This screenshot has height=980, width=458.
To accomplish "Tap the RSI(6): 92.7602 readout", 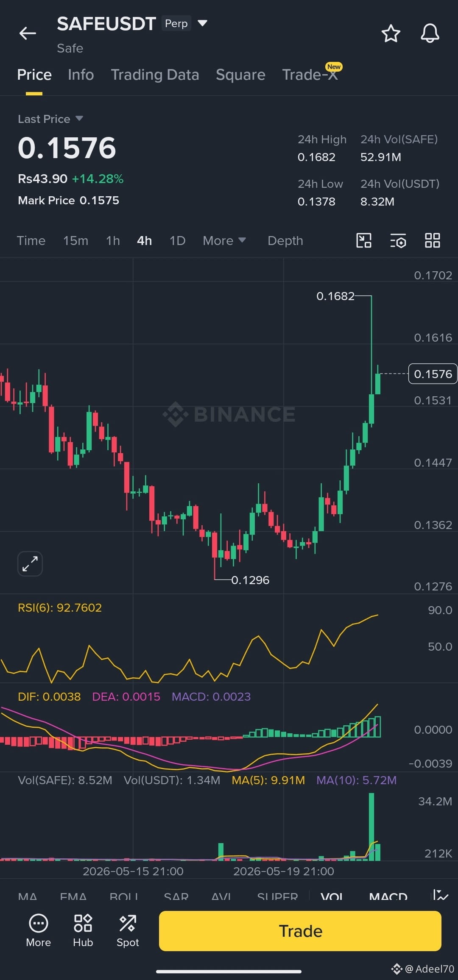I will pyautogui.click(x=60, y=607).
